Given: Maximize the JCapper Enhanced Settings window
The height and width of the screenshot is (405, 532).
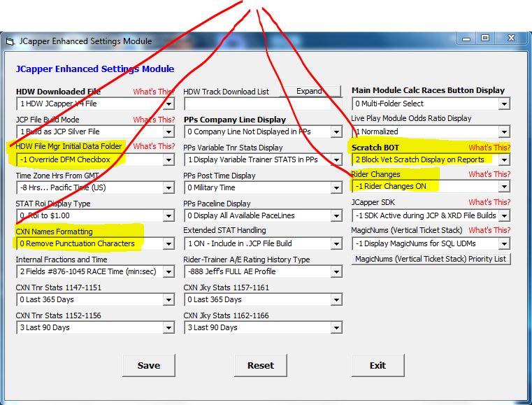Looking at the screenshot, I should [485, 38].
